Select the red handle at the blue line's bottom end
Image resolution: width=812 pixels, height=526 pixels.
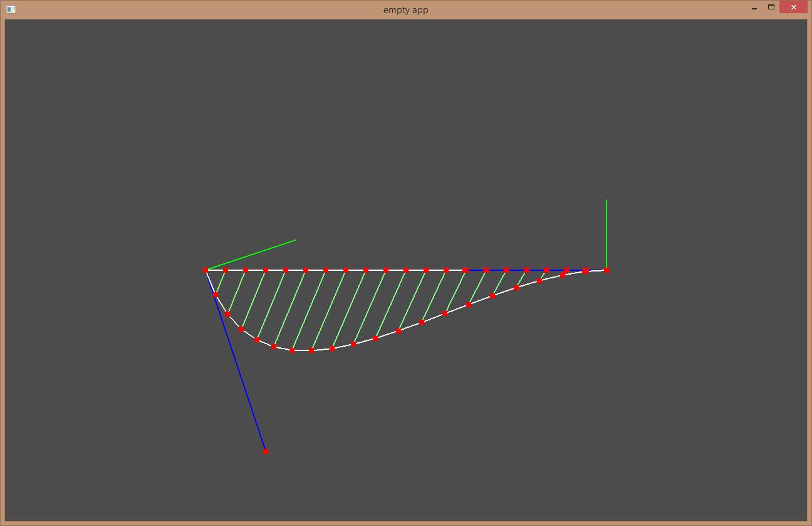click(266, 451)
